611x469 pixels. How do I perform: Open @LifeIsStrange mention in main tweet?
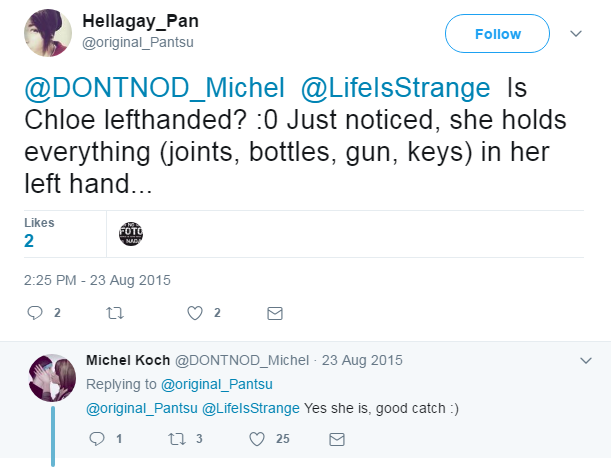coord(395,87)
